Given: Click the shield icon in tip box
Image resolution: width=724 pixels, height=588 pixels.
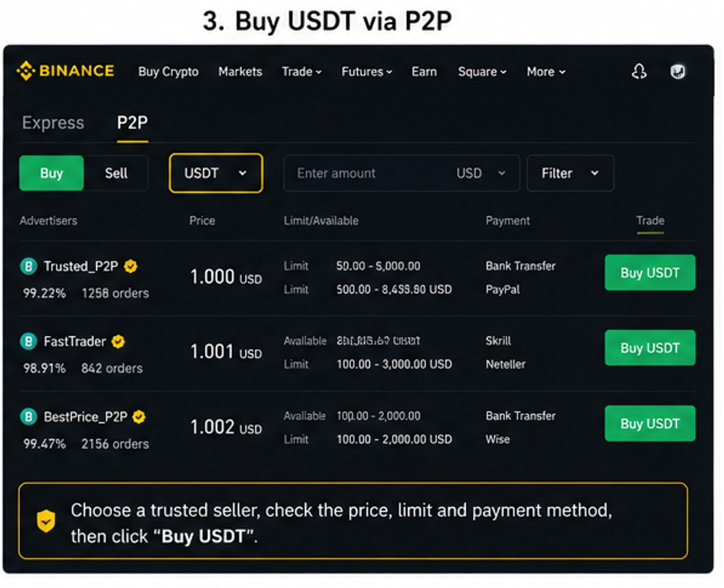Looking at the screenshot, I should coord(46,521).
